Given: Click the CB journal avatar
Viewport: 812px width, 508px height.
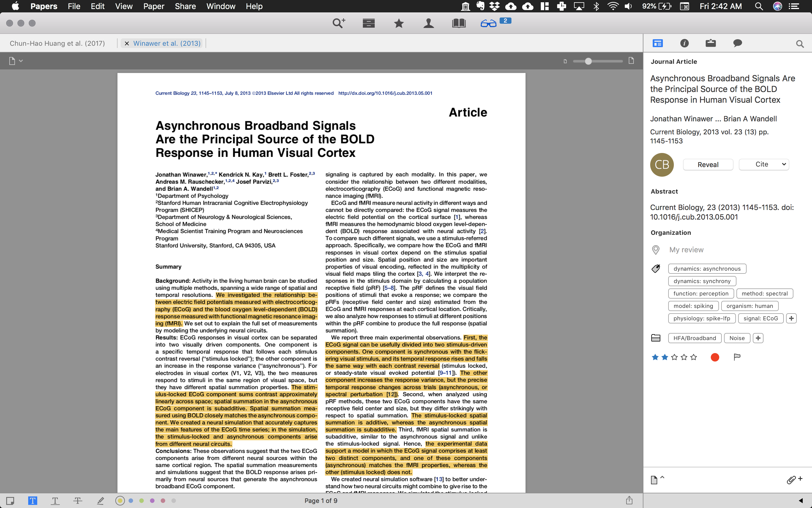Looking at the screenshot, I should (662, 165).
